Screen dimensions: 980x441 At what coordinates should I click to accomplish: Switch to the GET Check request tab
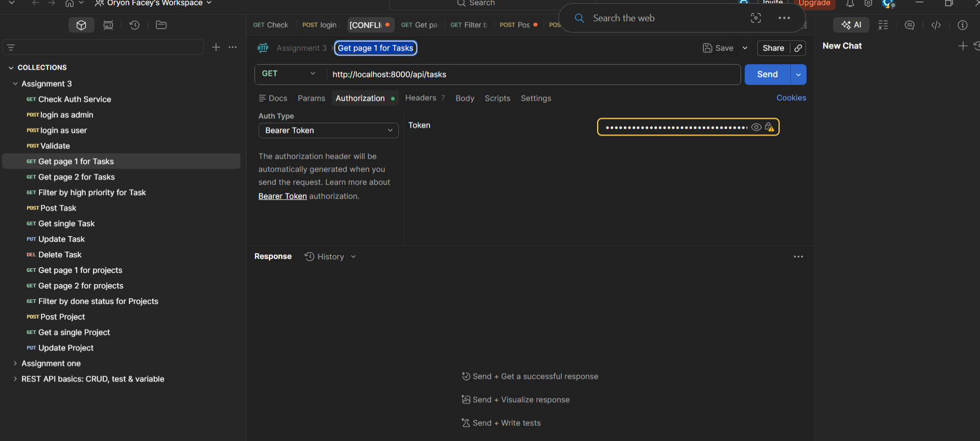point(271,25)
